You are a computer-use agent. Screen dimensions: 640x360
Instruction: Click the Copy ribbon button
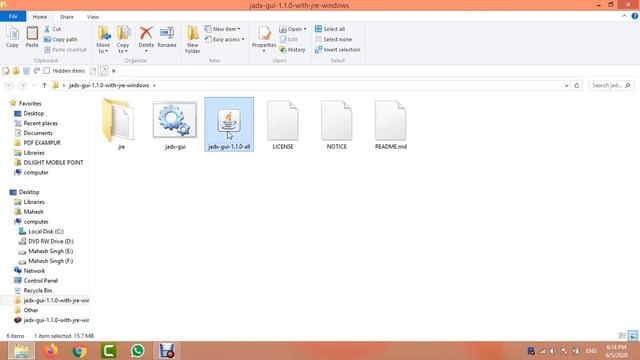(x=12, y=37)
